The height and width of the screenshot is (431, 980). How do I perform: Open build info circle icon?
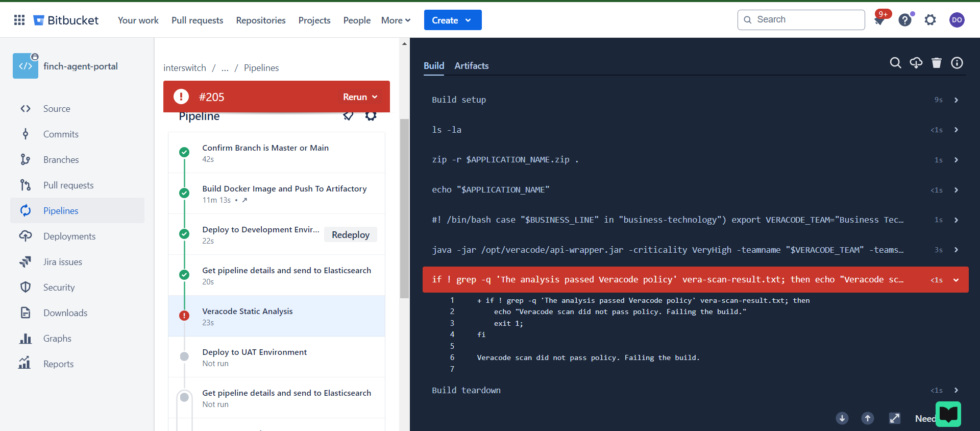pyautogui.click(x=957, y=63)
